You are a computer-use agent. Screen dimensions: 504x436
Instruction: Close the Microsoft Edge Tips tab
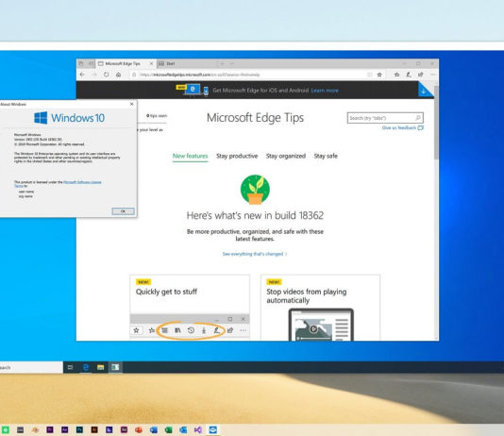[151, 63]
